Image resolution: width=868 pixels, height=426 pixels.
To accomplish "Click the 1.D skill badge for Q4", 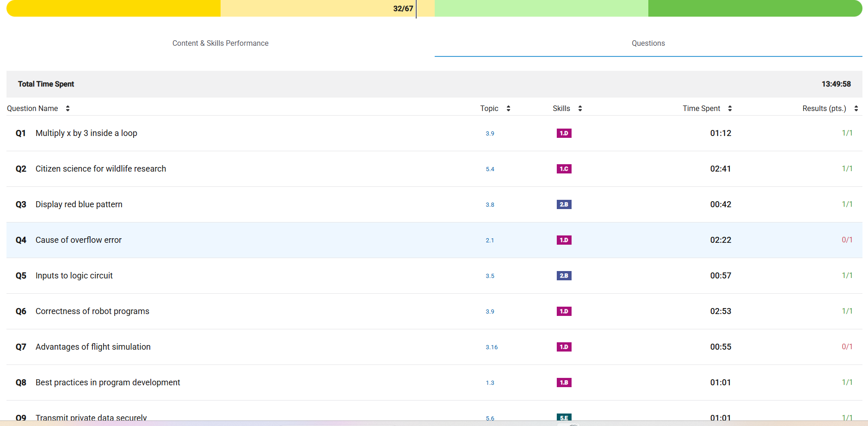I will (x=564, y=240).
